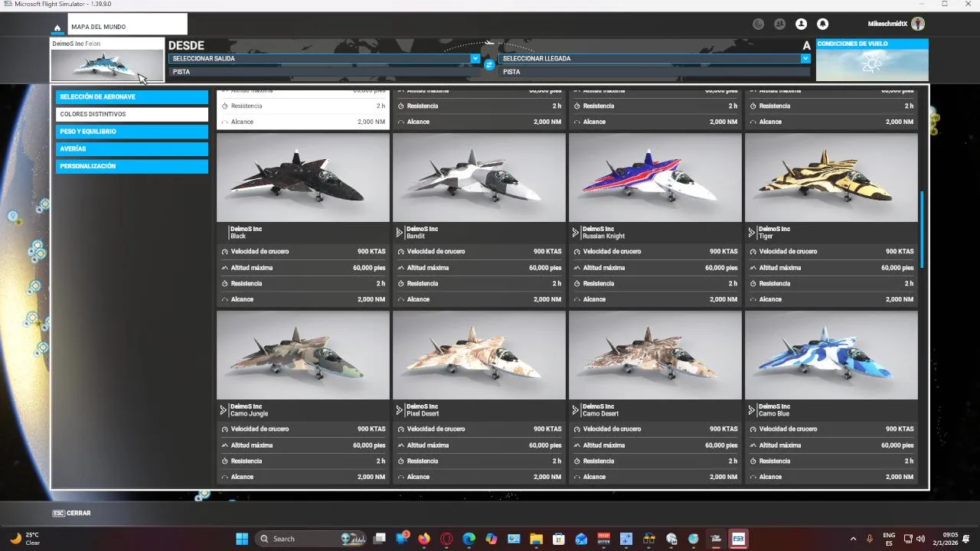Click the arrival Pista field
Screen dimensions: 980x551
(654, 72)
